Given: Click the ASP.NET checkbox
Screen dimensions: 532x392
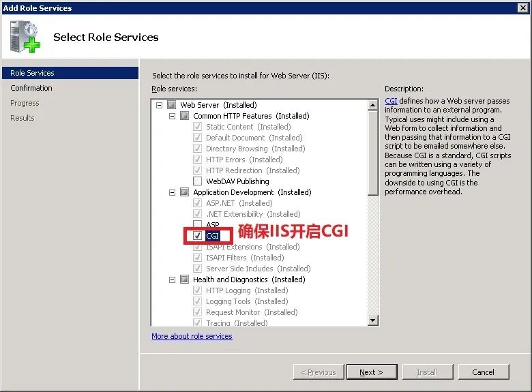Looking at the screenshot, I should tap(198, 203).
